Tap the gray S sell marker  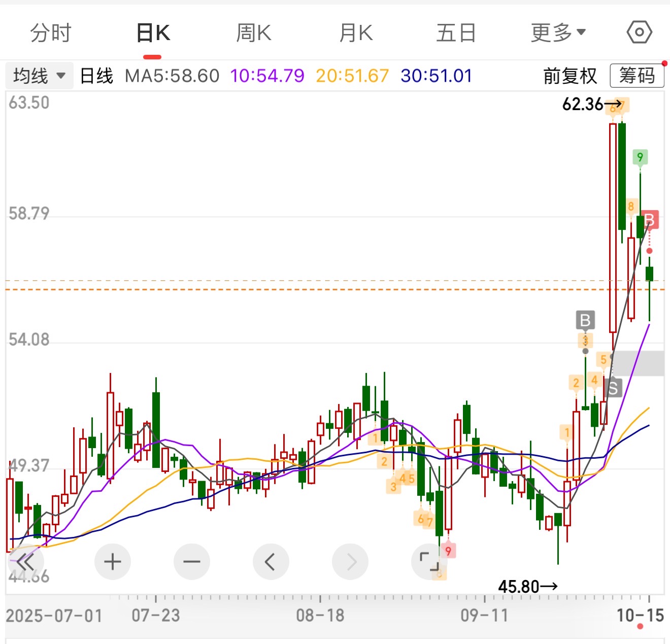pyautogui.click(x=613, y=388)
